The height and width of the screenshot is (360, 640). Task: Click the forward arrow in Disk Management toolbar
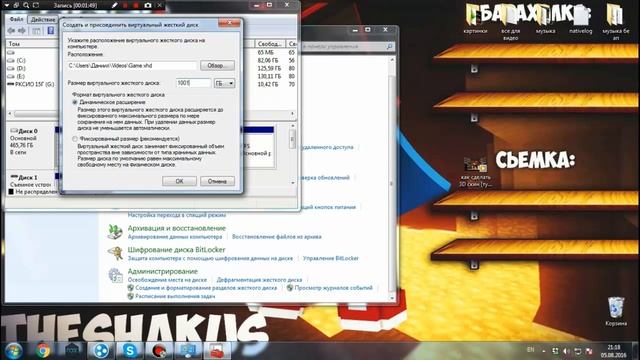22,31
